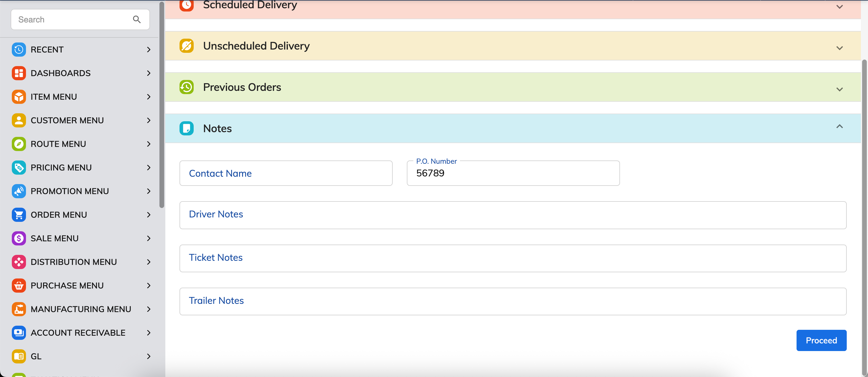This screenshot has height=377, width=868.
Task: Focus the Ticket Notes field
Action: coord(513,258)
